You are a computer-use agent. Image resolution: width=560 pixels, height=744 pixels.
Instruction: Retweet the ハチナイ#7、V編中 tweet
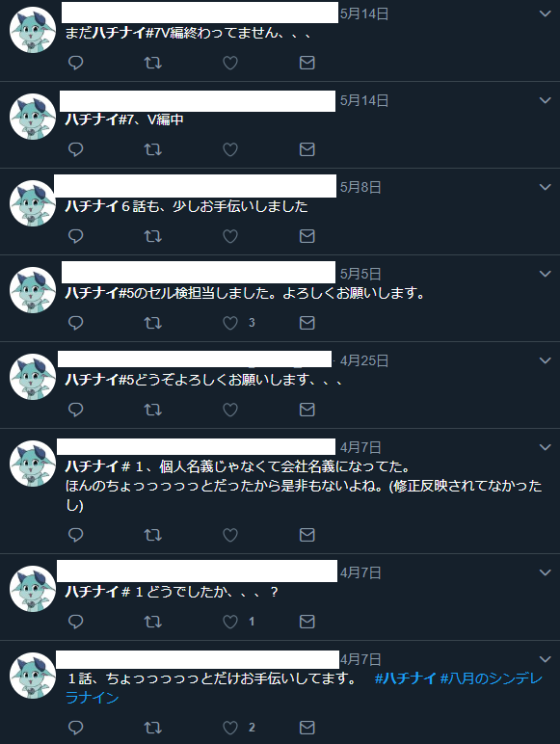(x=153, y=149)
